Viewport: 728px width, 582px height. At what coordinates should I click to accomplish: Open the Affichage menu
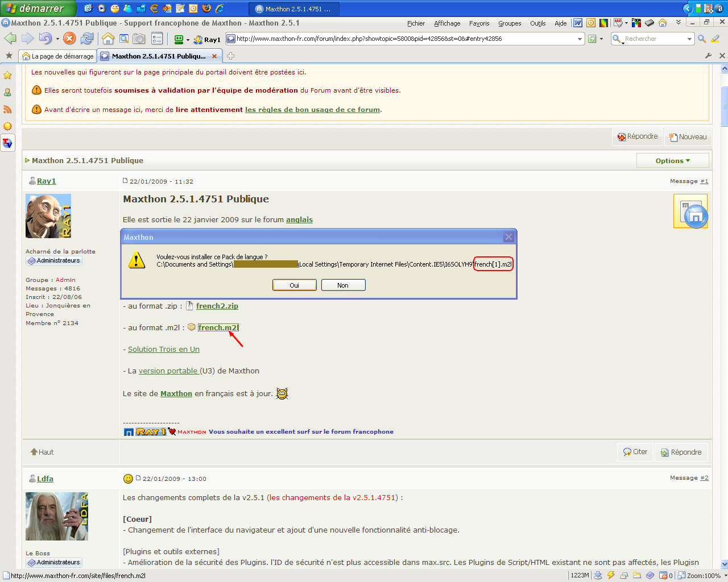point(447,23)
